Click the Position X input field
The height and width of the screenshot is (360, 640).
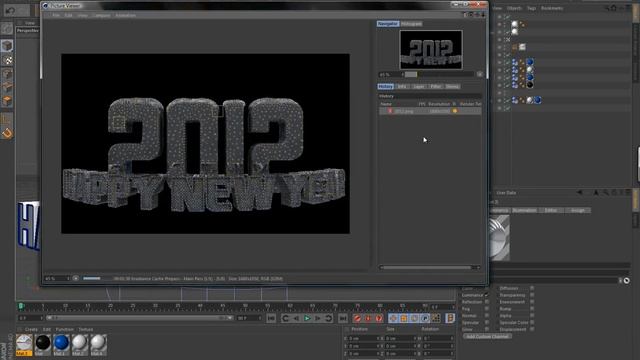tap(364, 338)
